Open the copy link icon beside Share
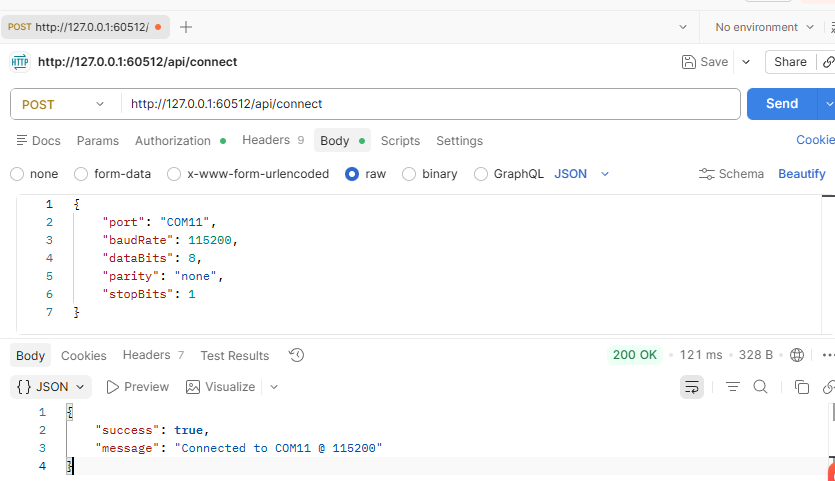Viewport: 835px width, 481px height. pos(828,62)
